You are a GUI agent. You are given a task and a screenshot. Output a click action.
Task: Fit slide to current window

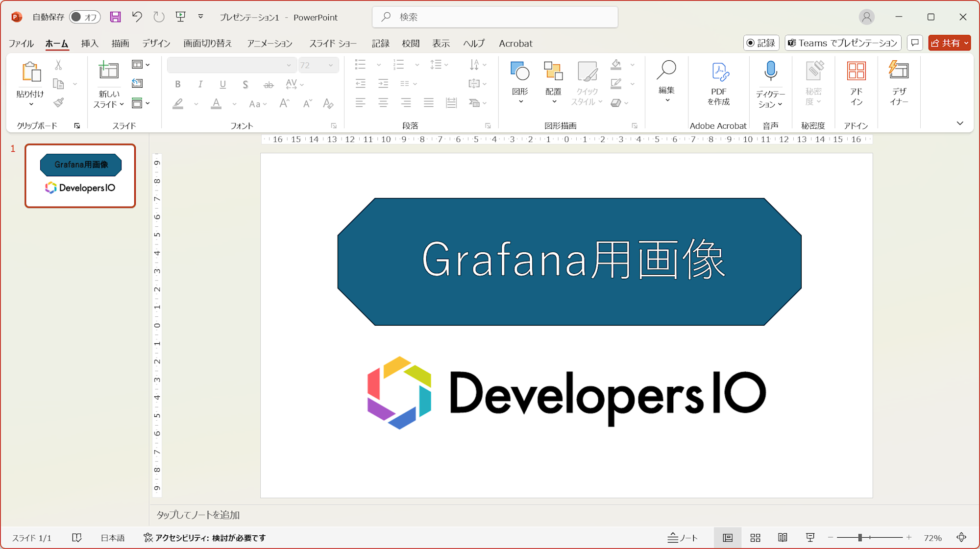pos(961,538)
